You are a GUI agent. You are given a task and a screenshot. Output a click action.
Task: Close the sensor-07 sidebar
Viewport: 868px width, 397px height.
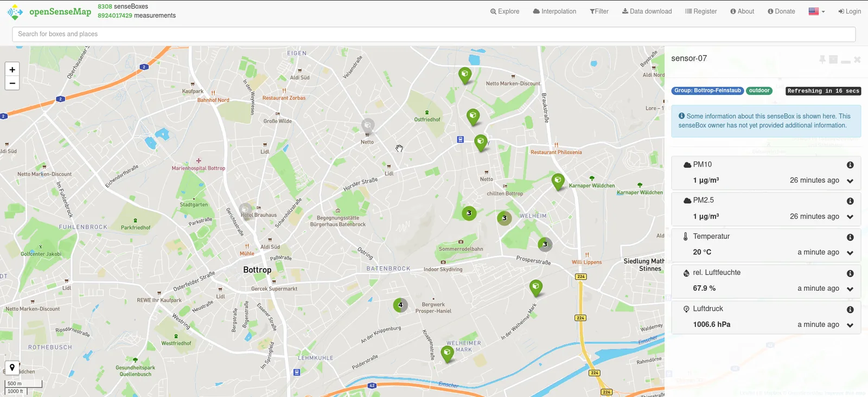point(857,59)
